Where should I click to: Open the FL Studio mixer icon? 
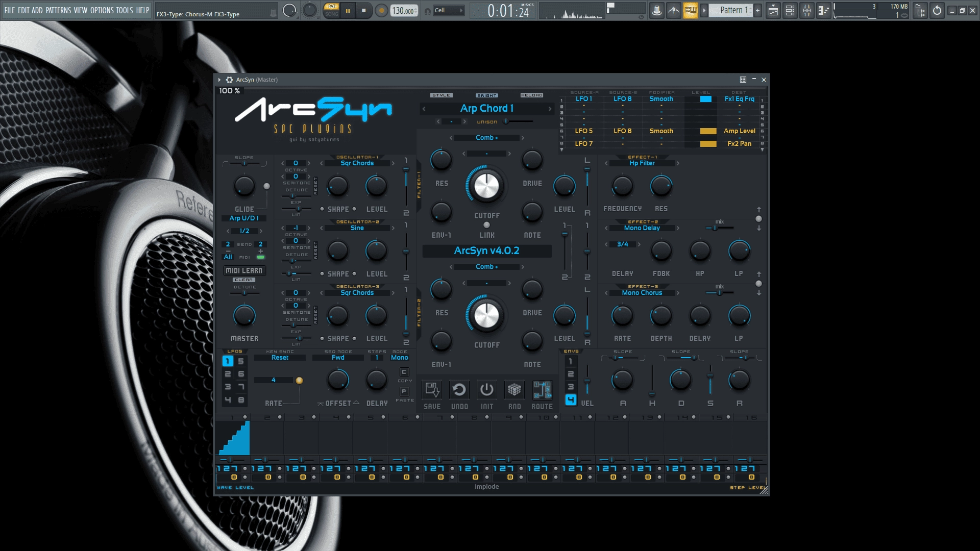click(x=807, y=10)
